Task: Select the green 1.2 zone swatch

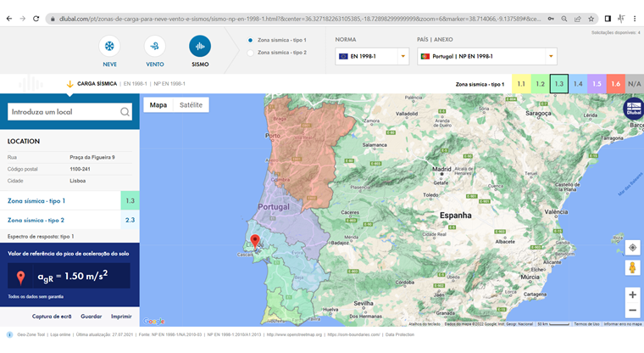Action: 540,84
